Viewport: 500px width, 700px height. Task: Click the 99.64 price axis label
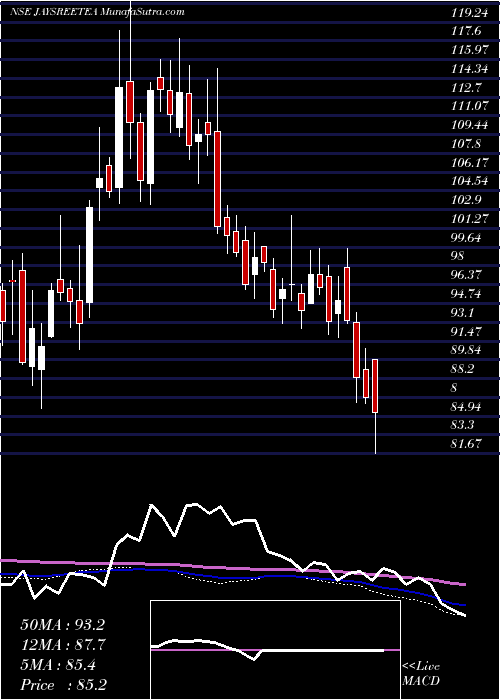467,238
